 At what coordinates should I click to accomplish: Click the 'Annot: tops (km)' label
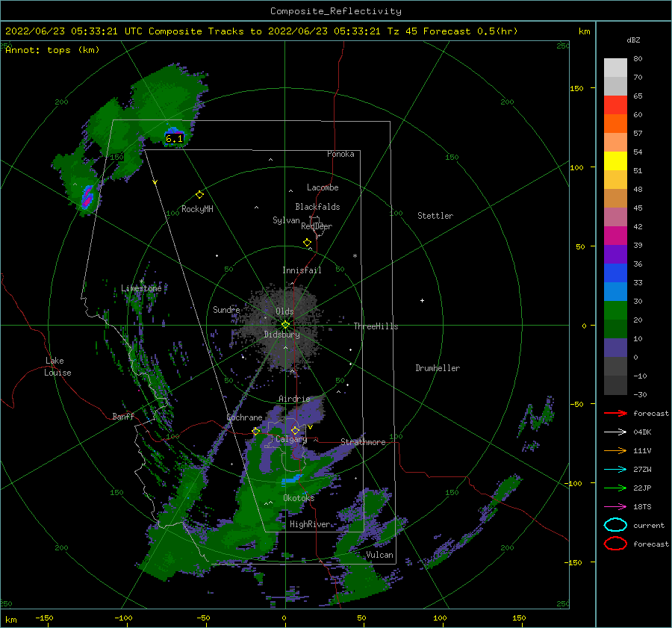point(52,50)
